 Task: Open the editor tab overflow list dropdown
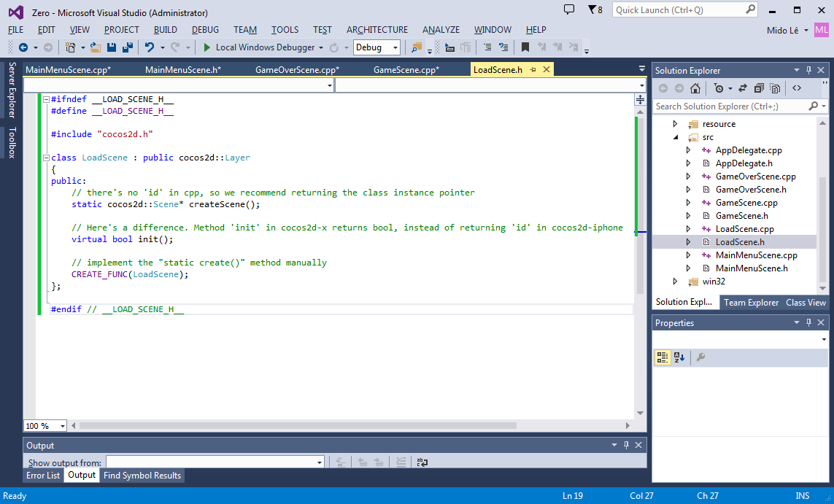point(641,69)
